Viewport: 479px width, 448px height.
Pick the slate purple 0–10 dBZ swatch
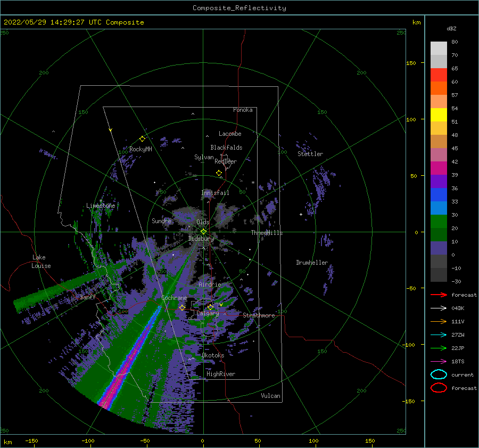tap(439, 248)
